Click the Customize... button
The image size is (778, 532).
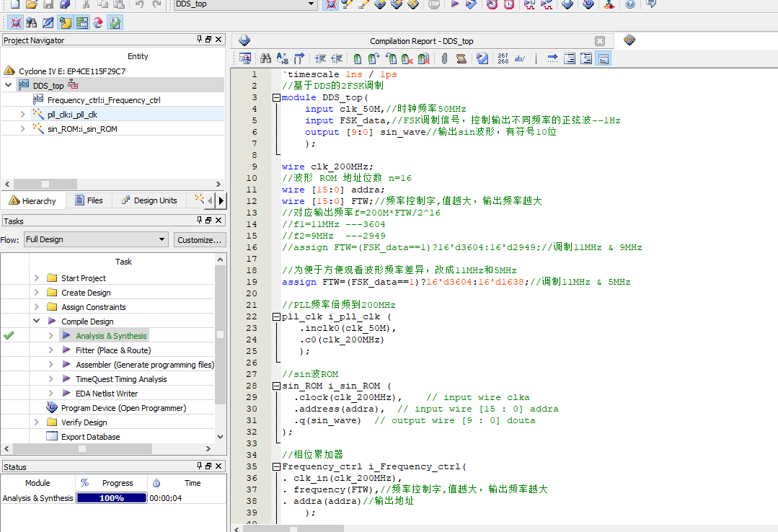[200, 240]
